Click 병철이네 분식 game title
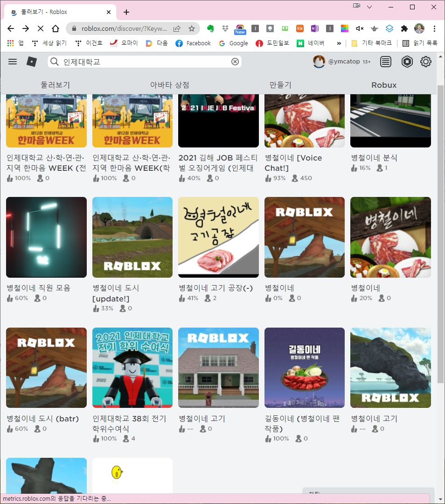This screenshot has width=445, height=504. click(374, 158)
